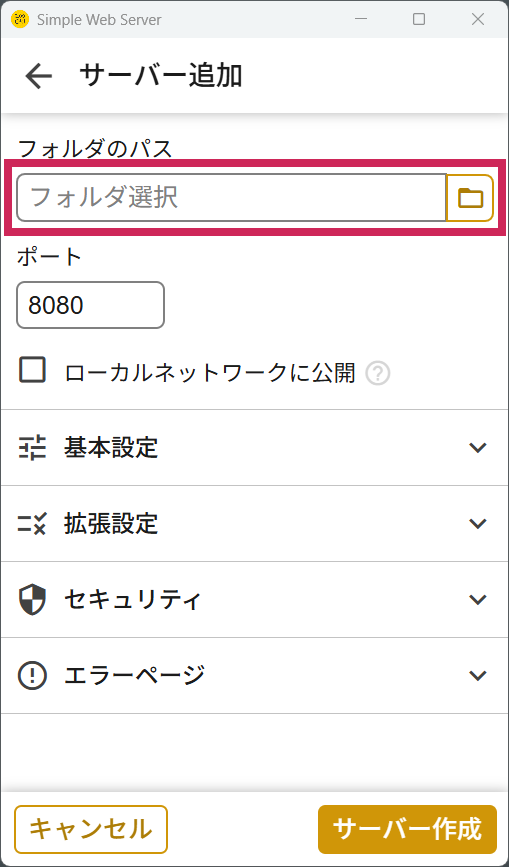Expand 拡張設定 with its chevron
The height and width of the screenshot is (867, 509).
point(477,523)
